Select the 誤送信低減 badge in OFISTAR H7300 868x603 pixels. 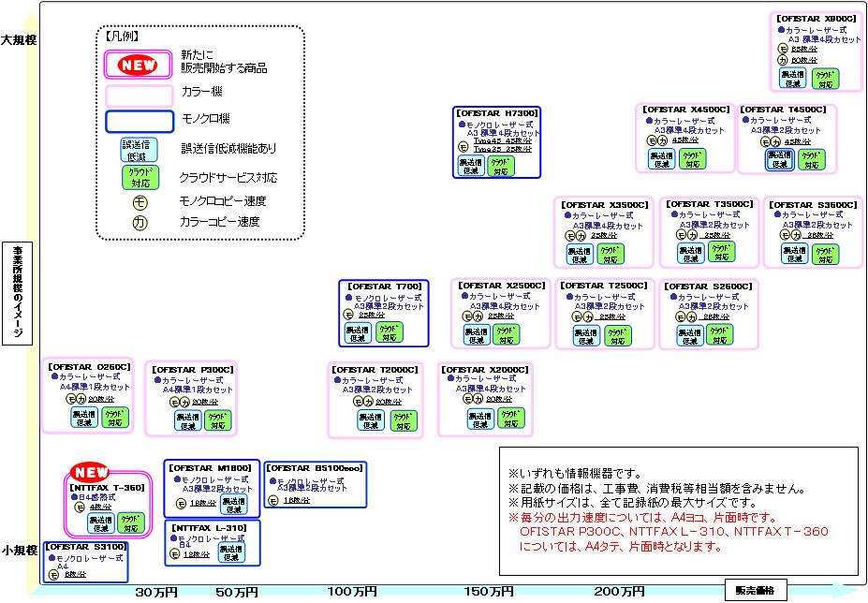[471, 166]
